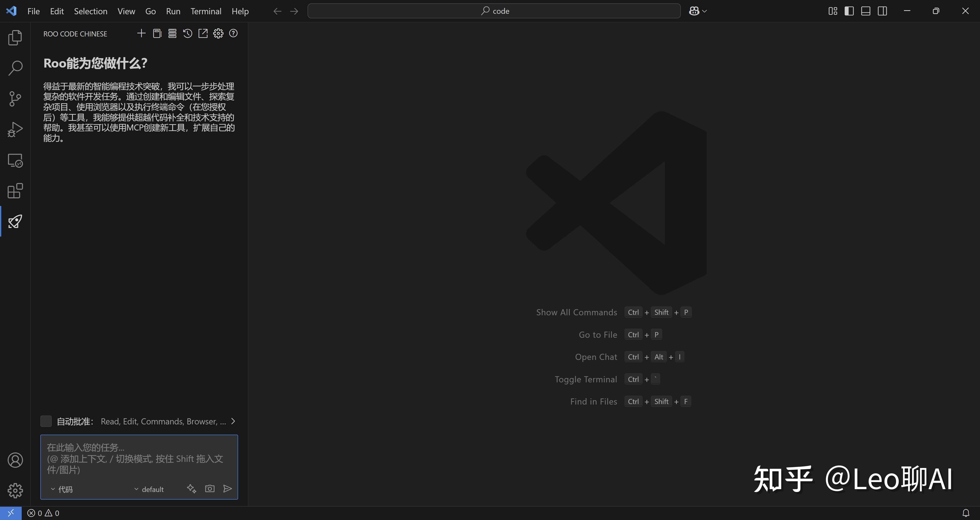Viewport: 980px width, 520px height.
Task: Click the camera icon to add image
Action: click(x=210, y=489)
